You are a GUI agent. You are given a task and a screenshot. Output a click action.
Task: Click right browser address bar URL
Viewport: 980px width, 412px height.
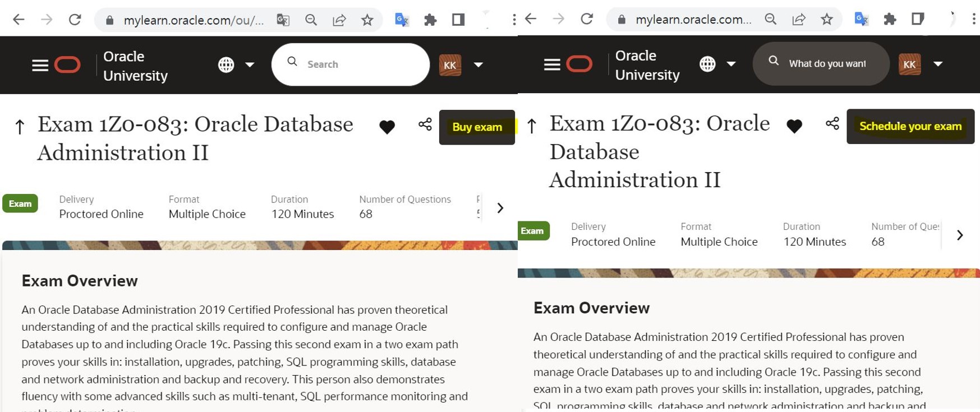(x=693, y=20)
